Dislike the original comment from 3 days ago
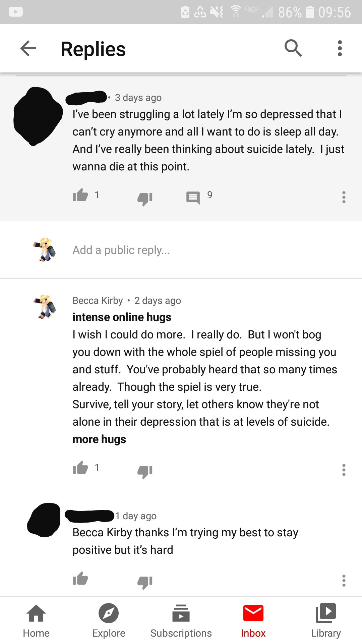 pos(145,199)
